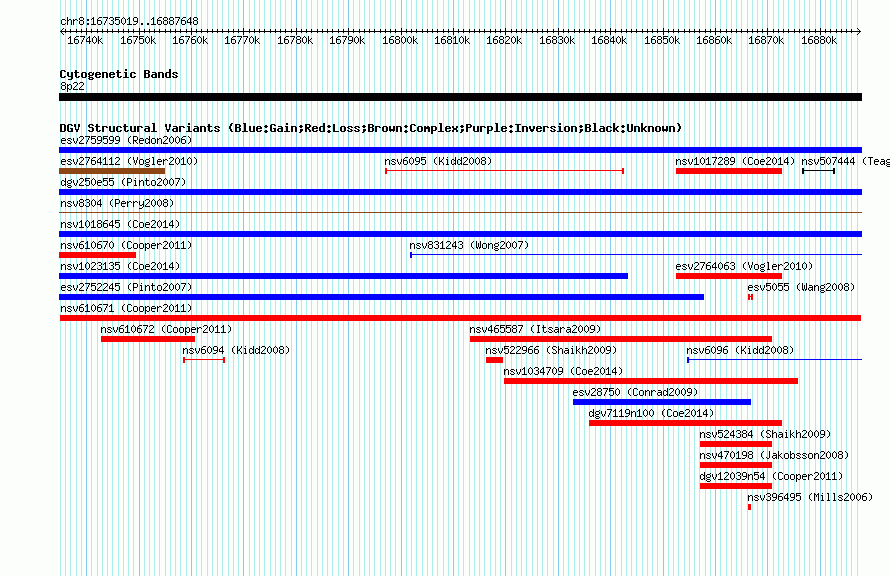Click the nsv396495 (Mills2006) label
Image resolution: width=890 pixels, height=576 pixels.
pyautogui.click(x=810, y=497)
